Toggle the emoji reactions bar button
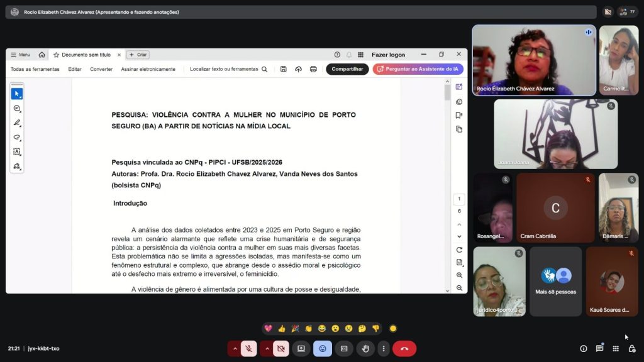 pos(323,348)
